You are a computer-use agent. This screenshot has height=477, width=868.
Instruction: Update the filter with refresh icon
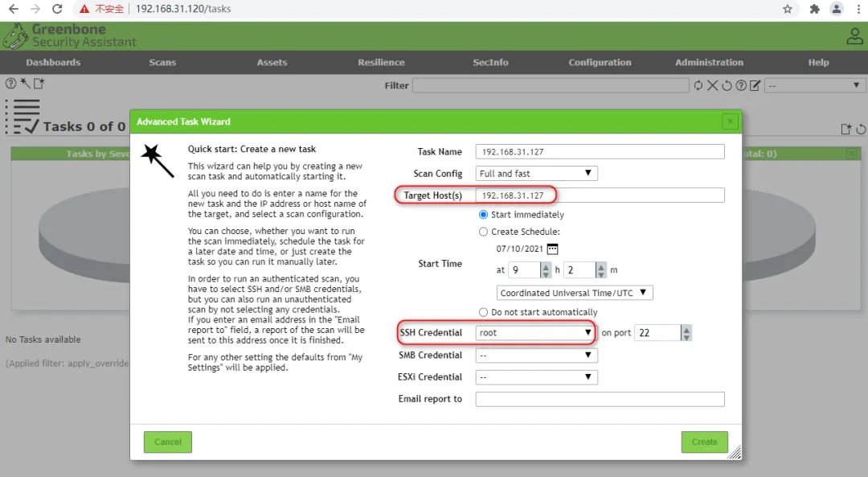(698, 85)
